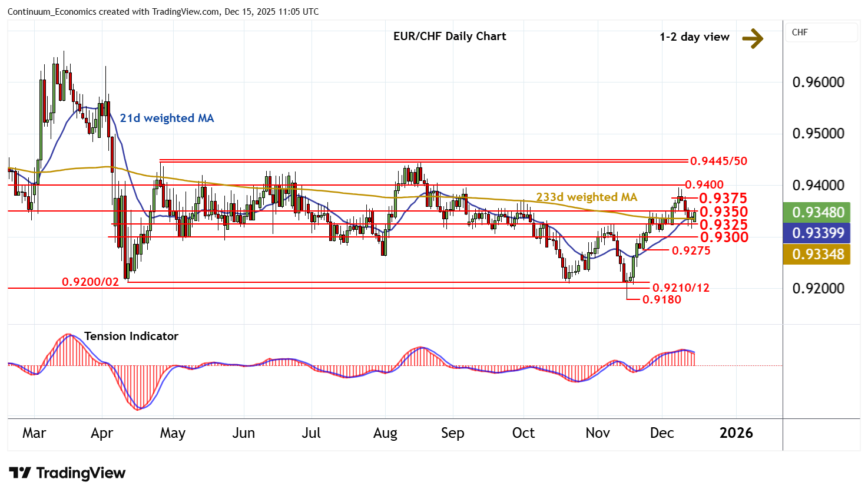Viewport: 868px width, 495px height.
Task: Select the blue 0.93399 price tag
Action: [x=818, y=233]
